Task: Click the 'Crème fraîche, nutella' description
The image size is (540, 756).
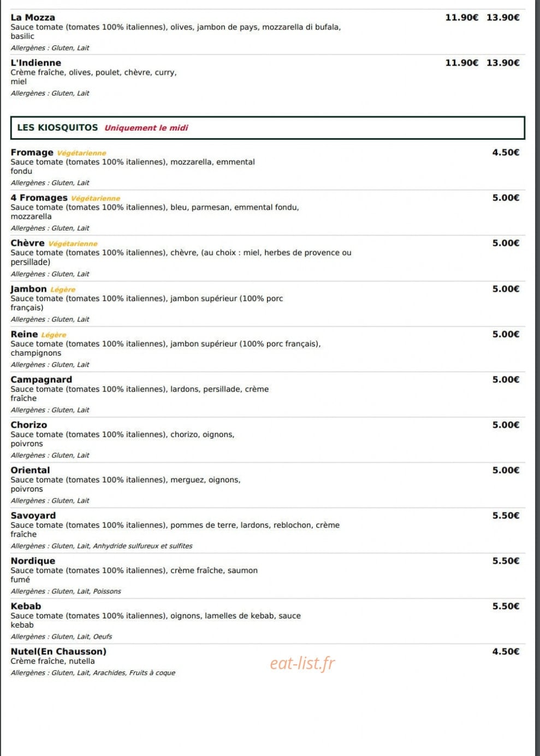Action: click(52, 661)
